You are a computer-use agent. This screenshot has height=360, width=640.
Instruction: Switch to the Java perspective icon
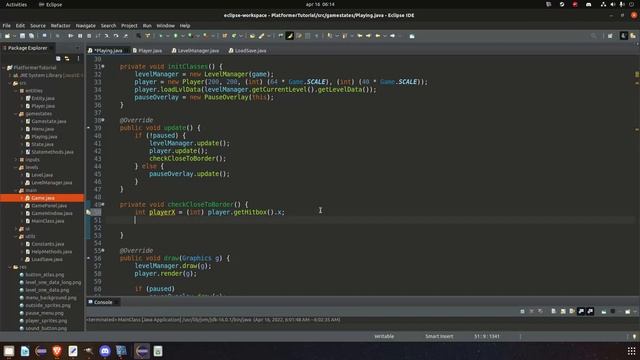[x=623, y=36]
